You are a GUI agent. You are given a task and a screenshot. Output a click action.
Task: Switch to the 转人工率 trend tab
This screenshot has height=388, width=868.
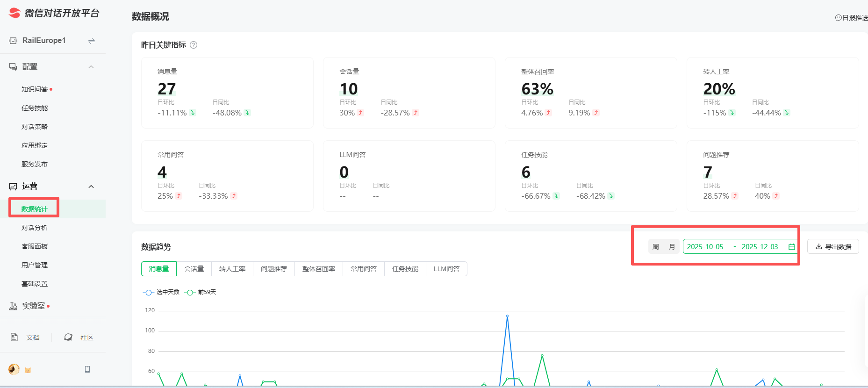point(232,269)
